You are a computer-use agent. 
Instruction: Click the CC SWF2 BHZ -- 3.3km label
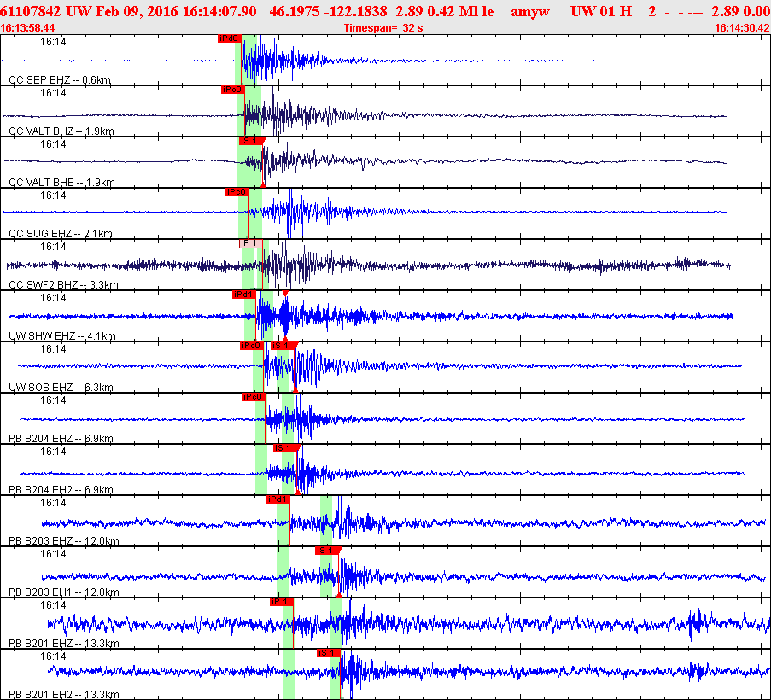(x=63, y=284)
